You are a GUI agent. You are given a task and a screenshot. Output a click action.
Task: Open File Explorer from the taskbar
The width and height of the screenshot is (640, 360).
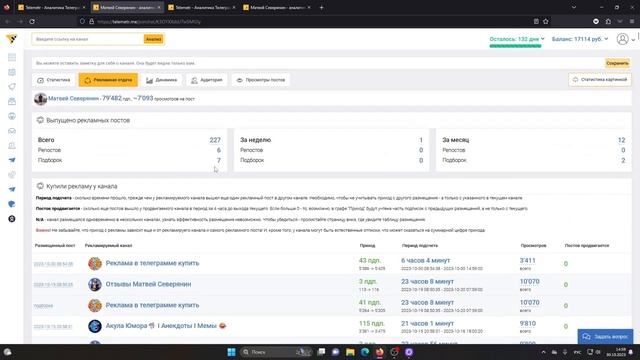(350, 352)
